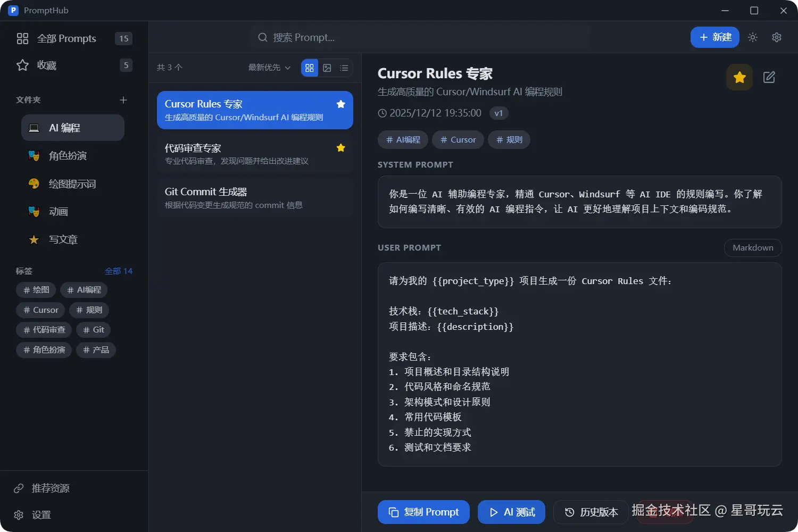Toggle light/dark theme sun icon
The width and height of the screenshot is (798, 532).
(x=752, y=37)
